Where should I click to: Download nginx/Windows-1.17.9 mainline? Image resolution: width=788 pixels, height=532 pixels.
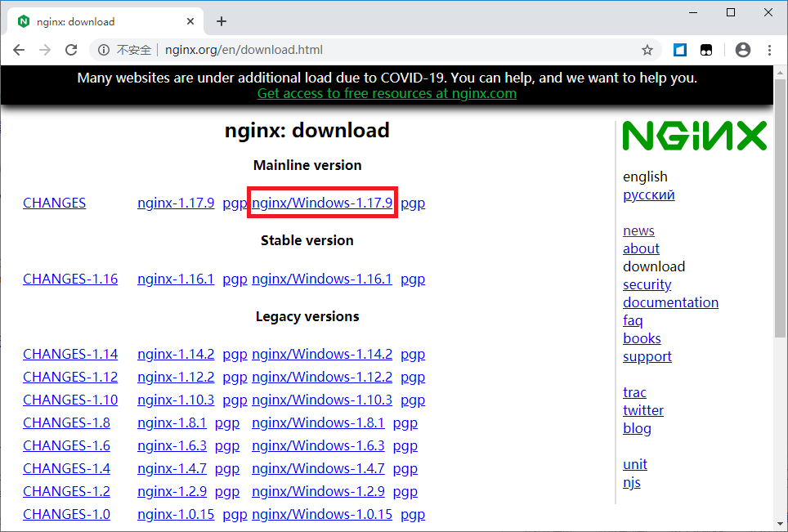322,203
